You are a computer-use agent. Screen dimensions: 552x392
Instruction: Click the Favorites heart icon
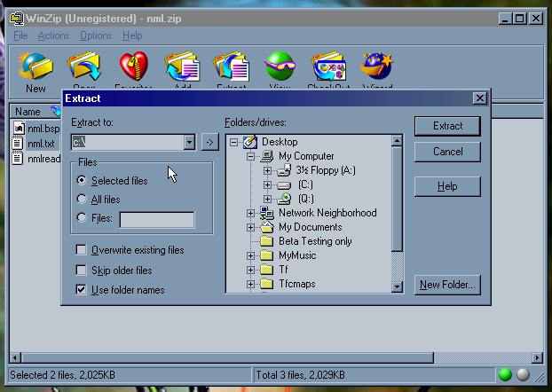[x=133, y=66]
